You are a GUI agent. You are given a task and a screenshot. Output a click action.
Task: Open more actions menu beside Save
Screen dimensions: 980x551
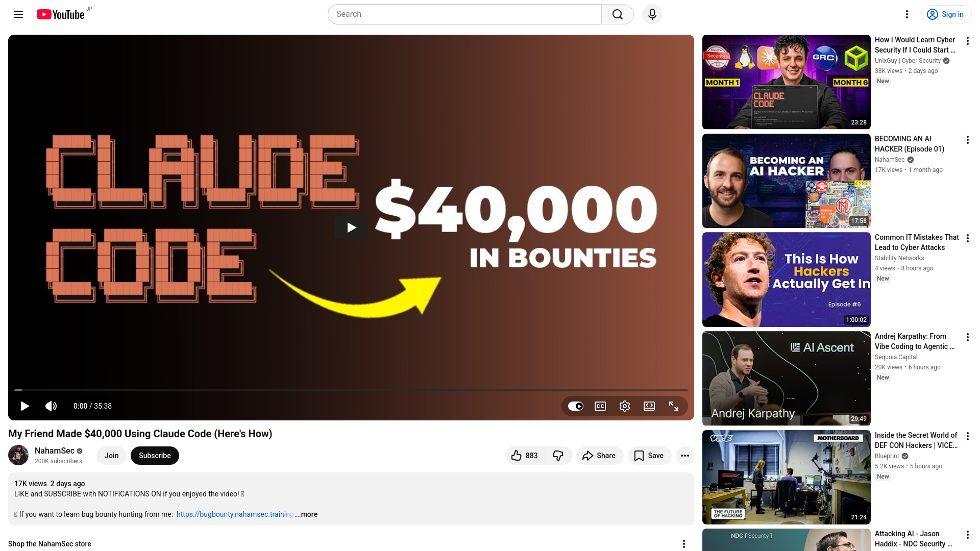(x=685, y=456)
